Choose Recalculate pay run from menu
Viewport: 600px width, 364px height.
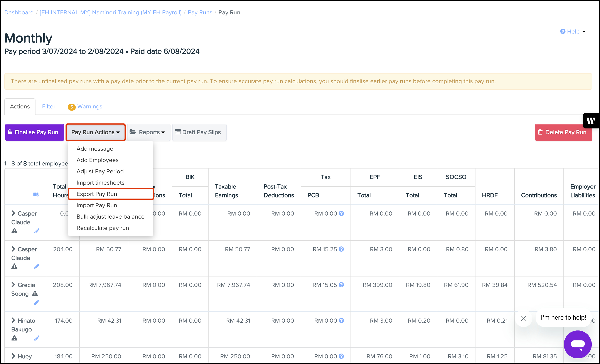[x=103, y=228]
